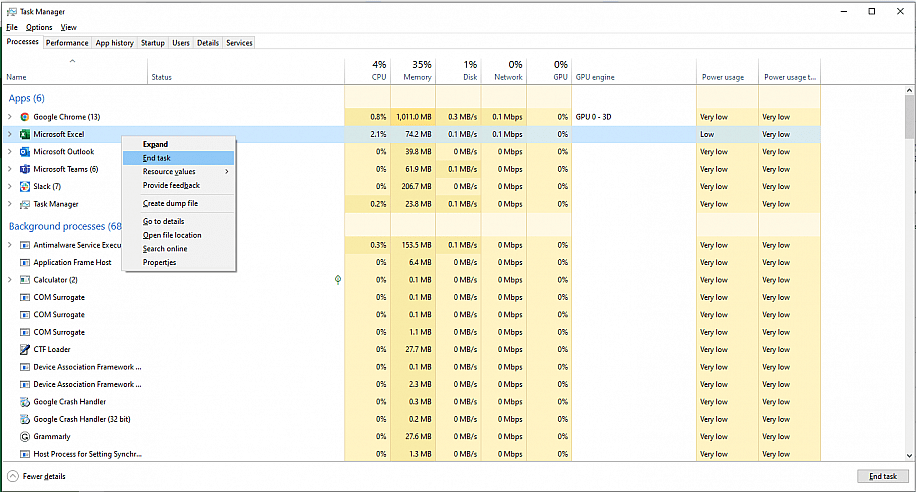The width and height of the screenshot is (916, 492).
Task: Select Provide feedback in context menu
Action: click(x=178, y=185)
